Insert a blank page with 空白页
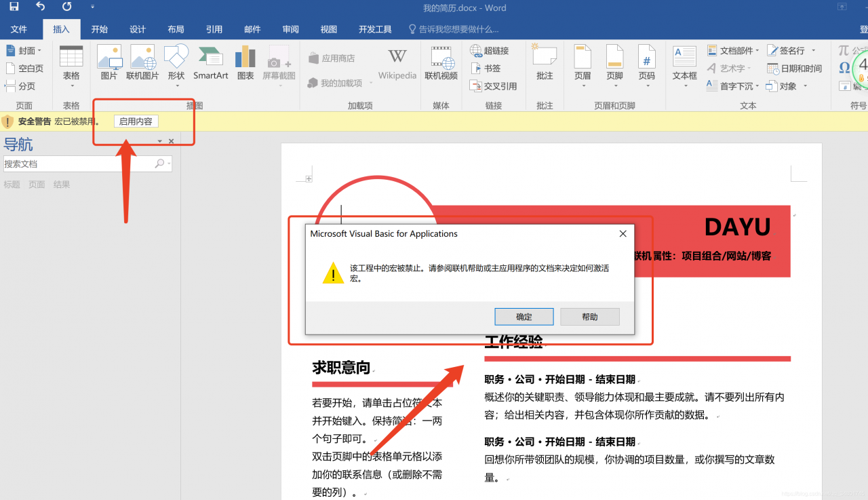 (x=24, y=69)
